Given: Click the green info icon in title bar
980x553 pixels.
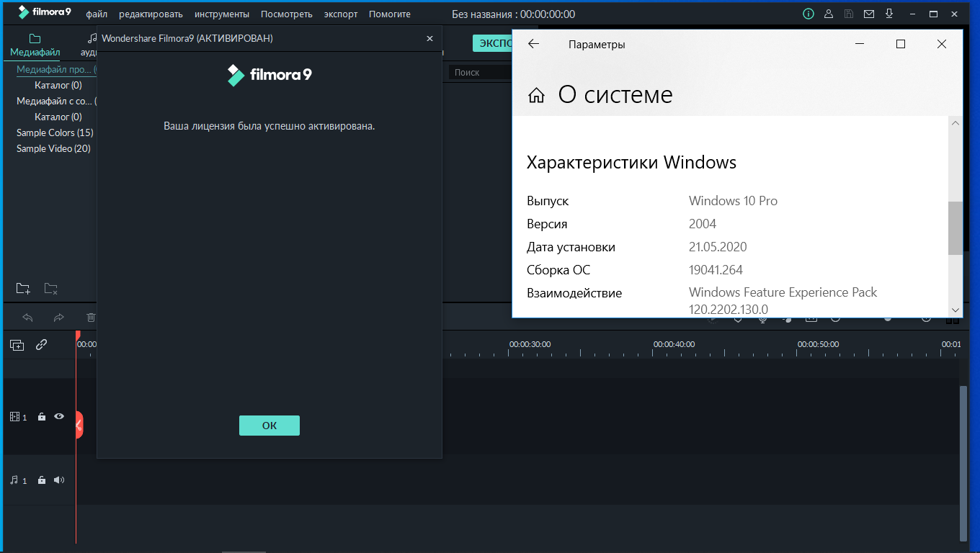Looking at the screenshot, I should click(x=808, y=14).
